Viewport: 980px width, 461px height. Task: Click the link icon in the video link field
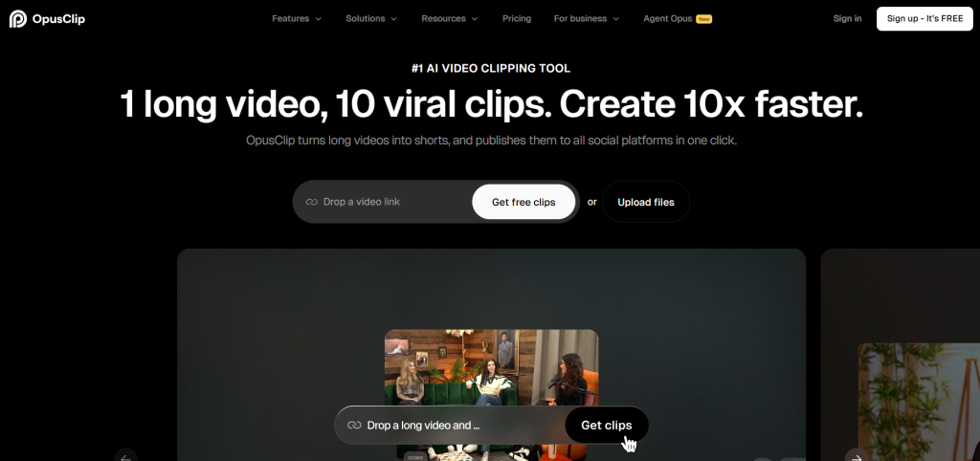pyautogui.click(x=311, y=203)
